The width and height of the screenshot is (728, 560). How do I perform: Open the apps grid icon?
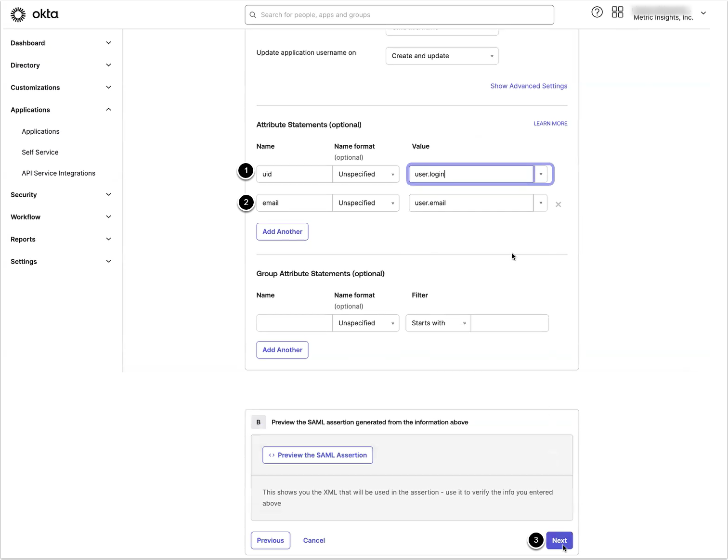[617, 13]
